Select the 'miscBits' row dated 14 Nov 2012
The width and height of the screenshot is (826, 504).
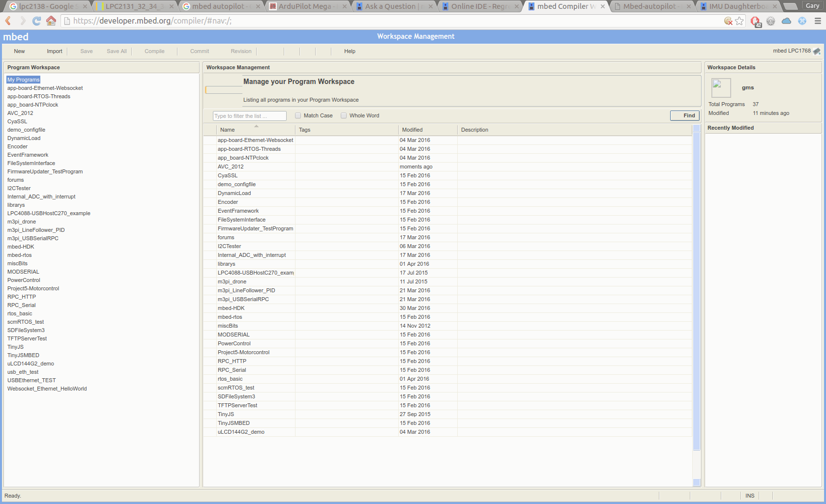pos(447,326)
